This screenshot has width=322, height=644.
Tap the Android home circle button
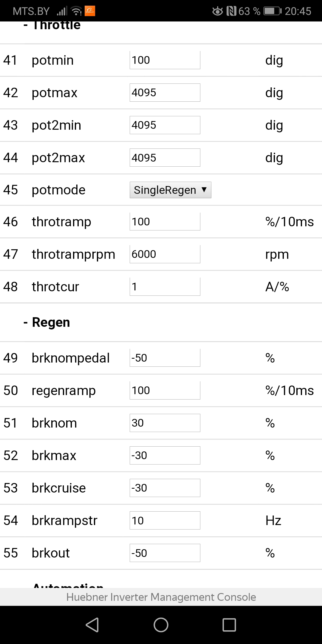point(161,625)
